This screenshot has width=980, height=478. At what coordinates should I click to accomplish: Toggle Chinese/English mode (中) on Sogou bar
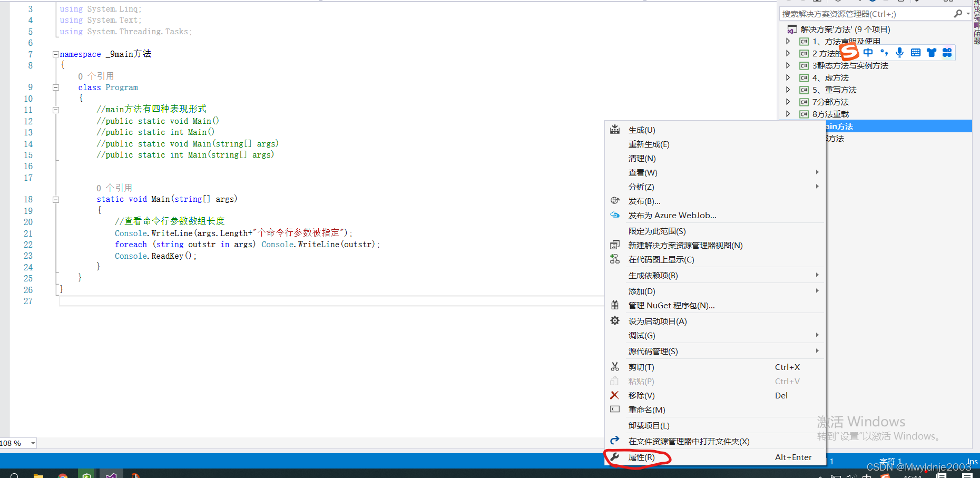[x=868, y=52]
